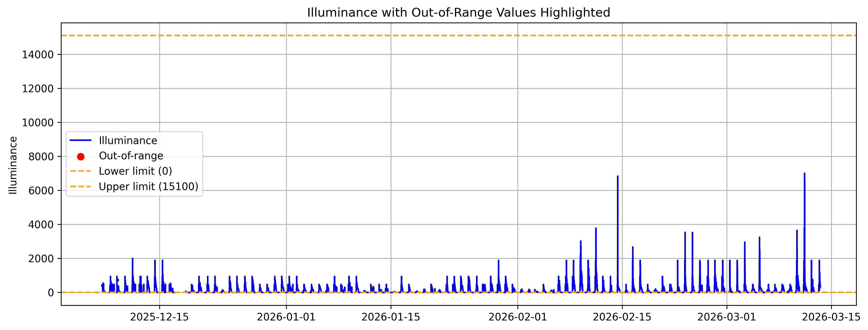This screenshot has width=868, height=330.
Task: Click the blue Illuminance legend line
Action: point(81,140)
